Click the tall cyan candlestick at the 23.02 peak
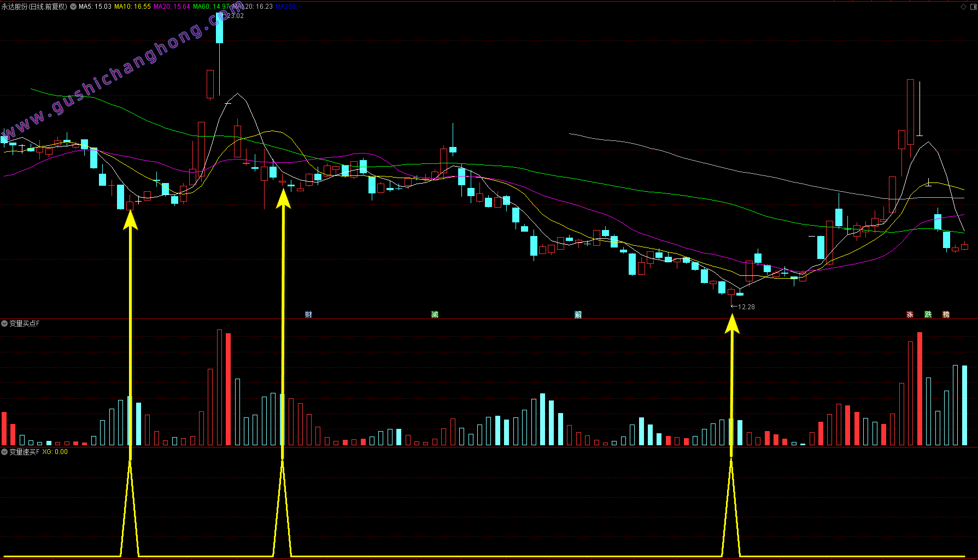978x560 pixels. pos(220,28)
